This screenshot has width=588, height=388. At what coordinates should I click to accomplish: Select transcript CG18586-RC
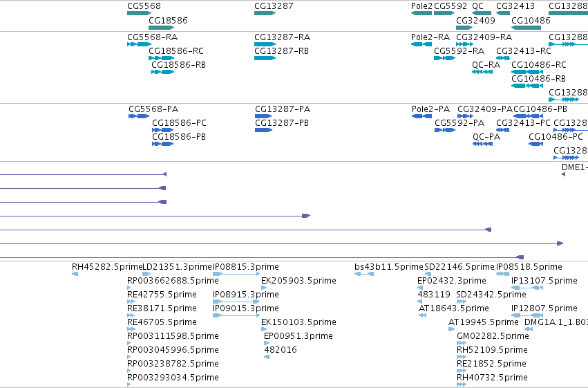coord(162,58)
